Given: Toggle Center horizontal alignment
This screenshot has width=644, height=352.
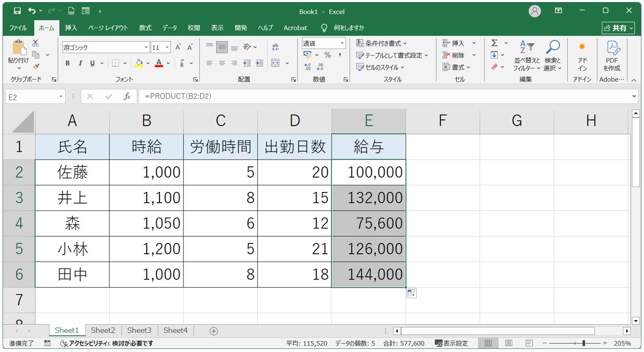Looking at the screenshot, I should [x=222, y=63].
